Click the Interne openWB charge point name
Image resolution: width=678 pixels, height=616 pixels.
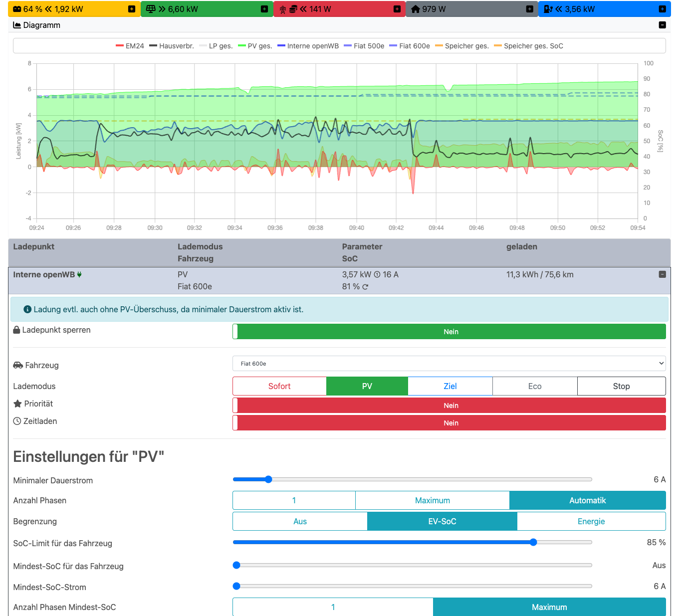point(44,274)
